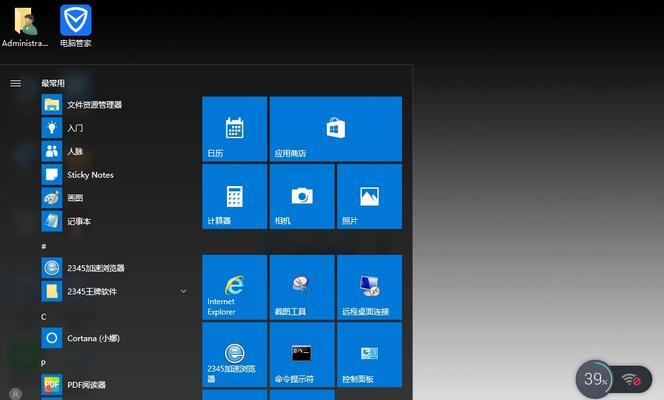Image resolution: width=664 pixels, height=400 pixels.
Task: Open the 截图工具 snipping tool tile
Action: point(302,287)
